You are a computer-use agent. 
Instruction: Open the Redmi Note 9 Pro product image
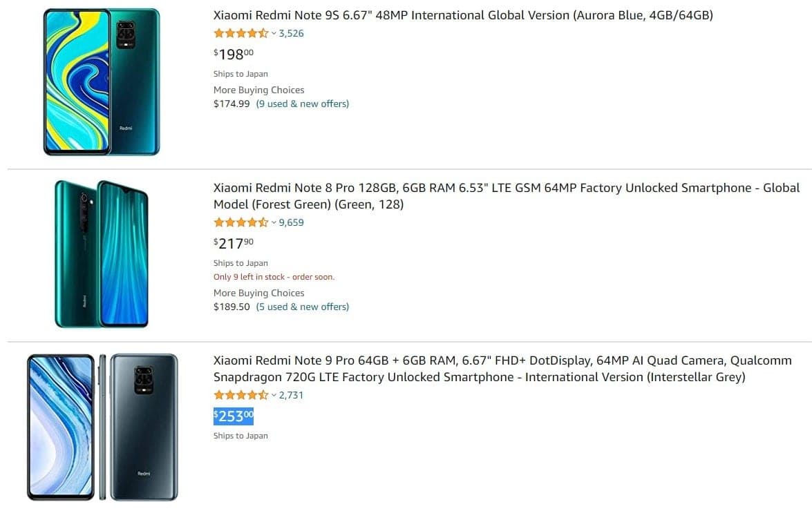tap(102, 427)
